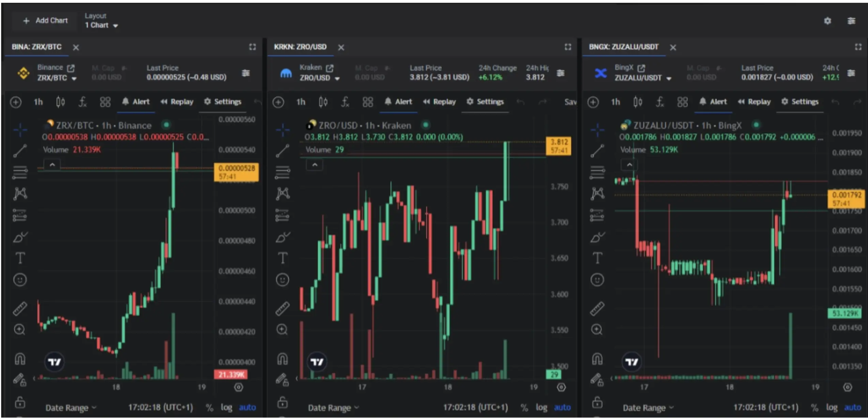Click Replay in the ZRX/BTC chart
Viewport: 868px width, 418px height.
coord(177,102)
